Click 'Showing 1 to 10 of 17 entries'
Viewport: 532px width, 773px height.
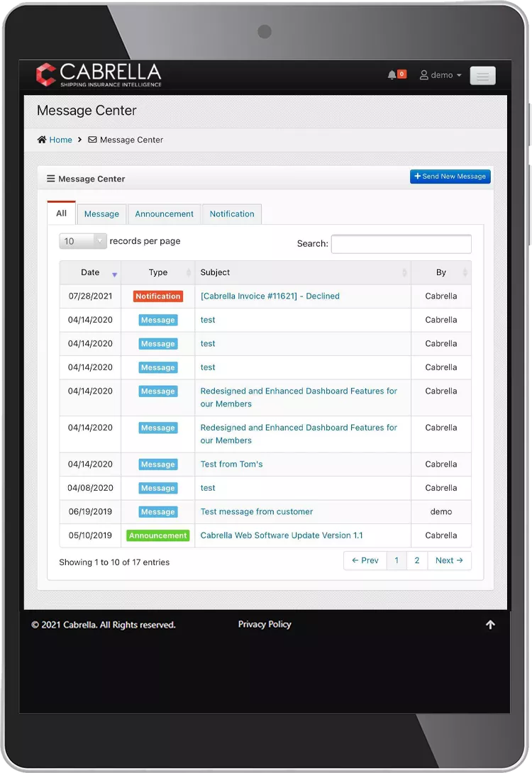(x=114, y=562)
